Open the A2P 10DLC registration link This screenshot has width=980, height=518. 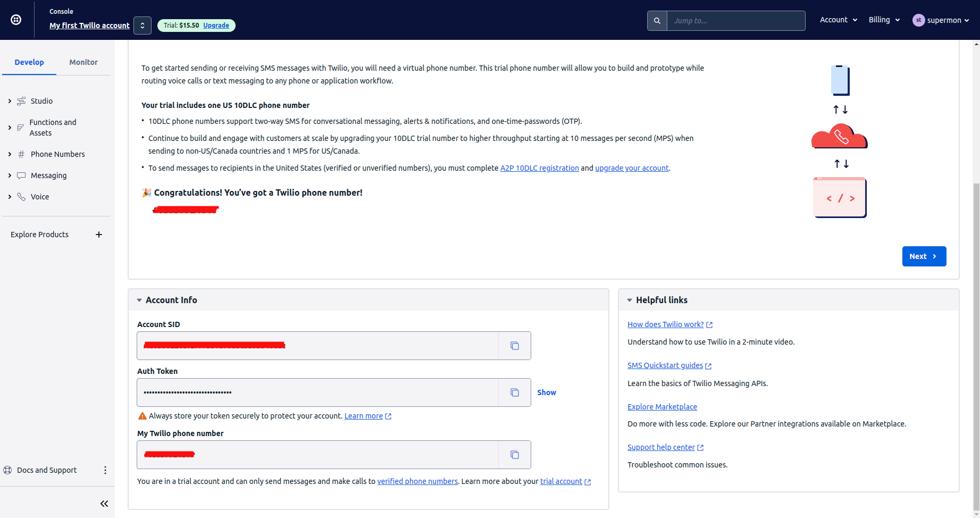pyautogui.click(x=540, y=168)
